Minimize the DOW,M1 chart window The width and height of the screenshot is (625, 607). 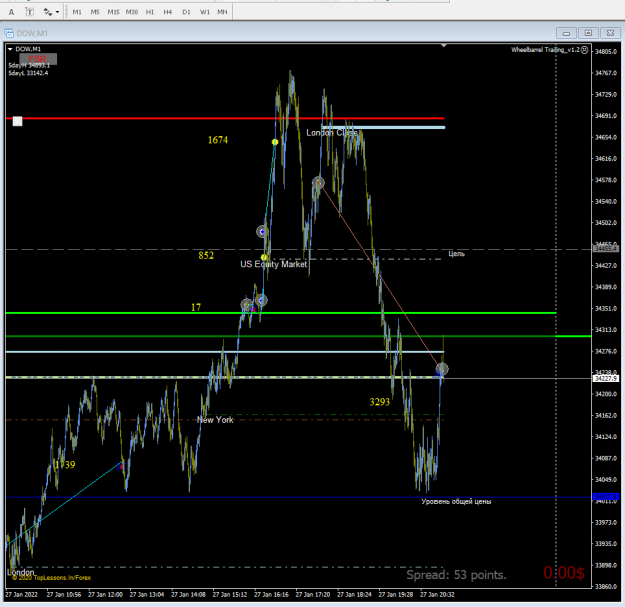566,33
